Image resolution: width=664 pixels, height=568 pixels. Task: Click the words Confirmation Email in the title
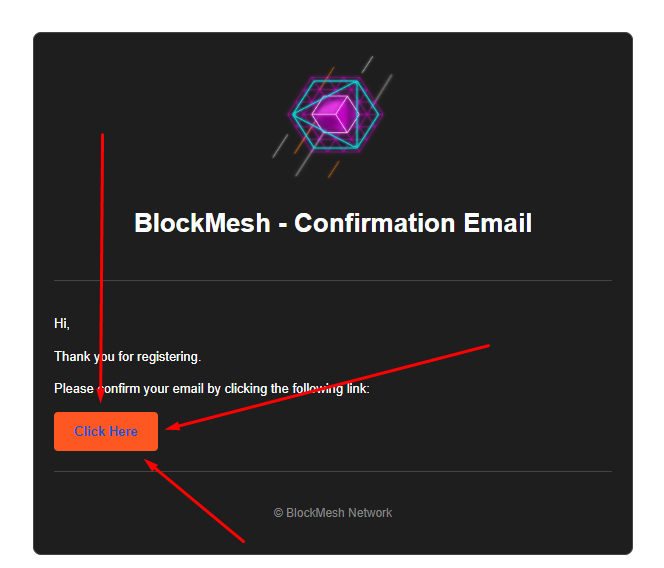coord(413,223)
